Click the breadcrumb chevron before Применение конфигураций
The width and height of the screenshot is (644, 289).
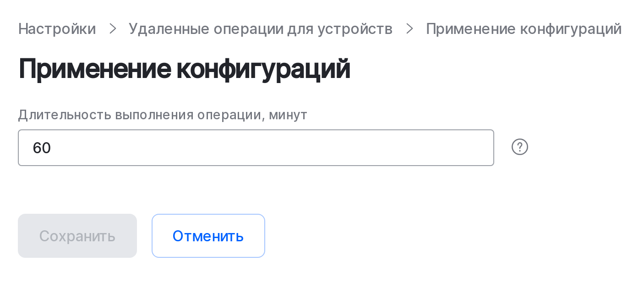coord(410,29)
